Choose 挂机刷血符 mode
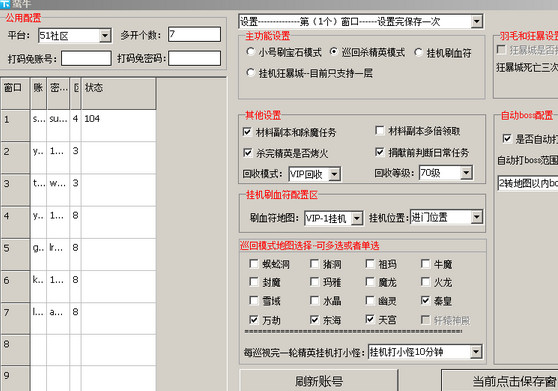This screenshot has width=558, height=391. click(418, 53)
